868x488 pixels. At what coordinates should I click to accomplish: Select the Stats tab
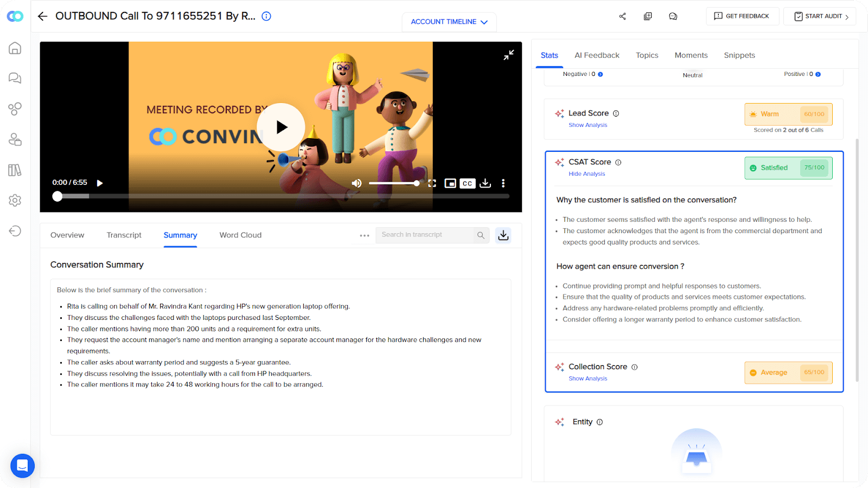tap(549, 55)
